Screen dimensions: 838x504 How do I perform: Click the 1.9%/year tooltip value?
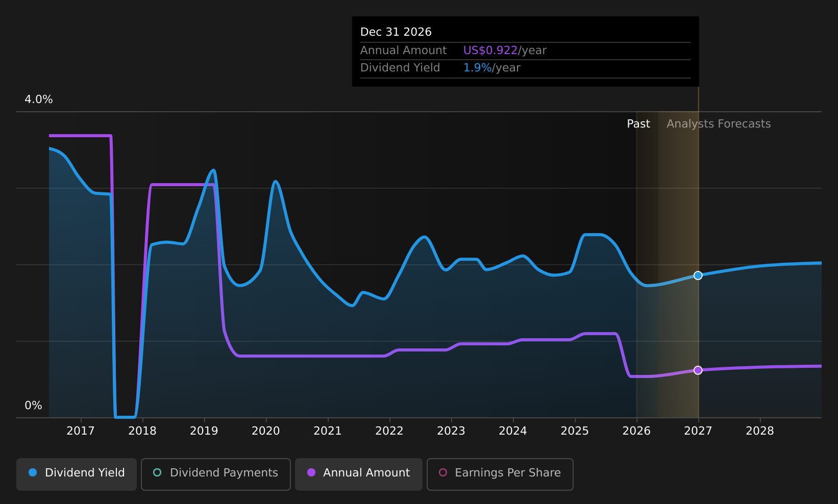(x=492, y=68)
